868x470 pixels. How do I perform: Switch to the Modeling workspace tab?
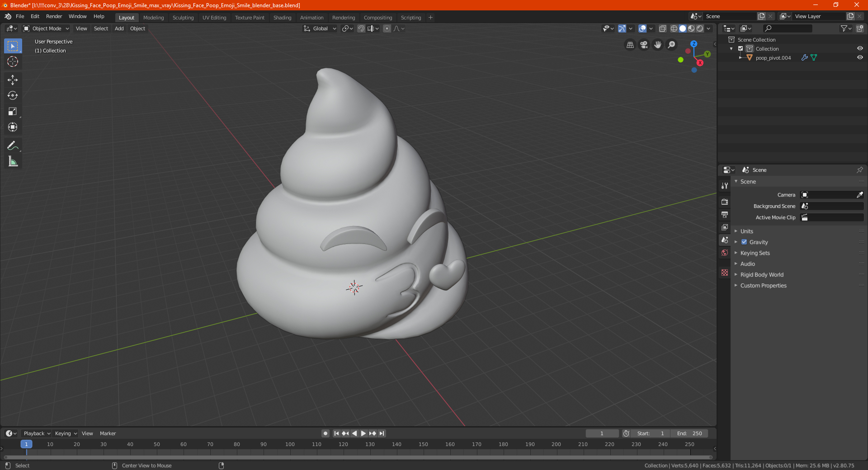pyautogui.click(x=153, y=18)
